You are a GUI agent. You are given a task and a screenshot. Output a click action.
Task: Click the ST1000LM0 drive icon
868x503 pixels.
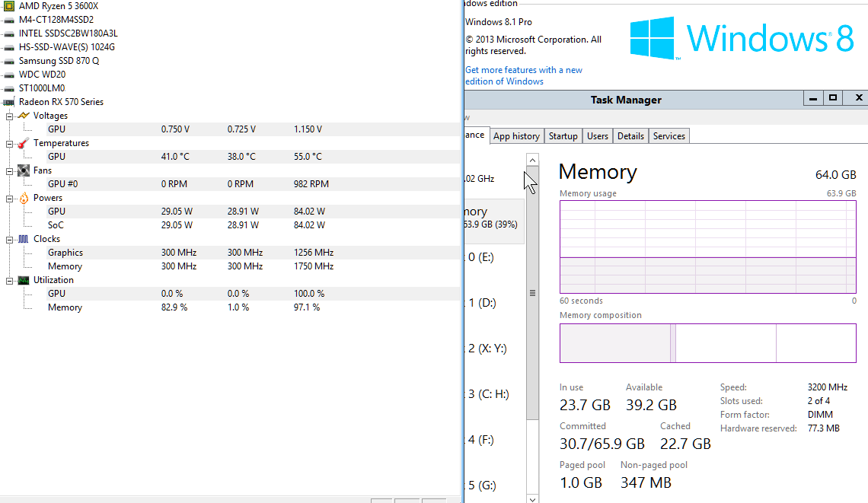[x=9, y=88]
